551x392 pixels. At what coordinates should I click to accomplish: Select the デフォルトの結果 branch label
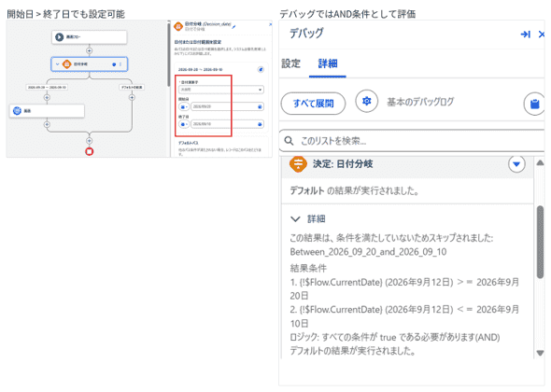point(132,87)
